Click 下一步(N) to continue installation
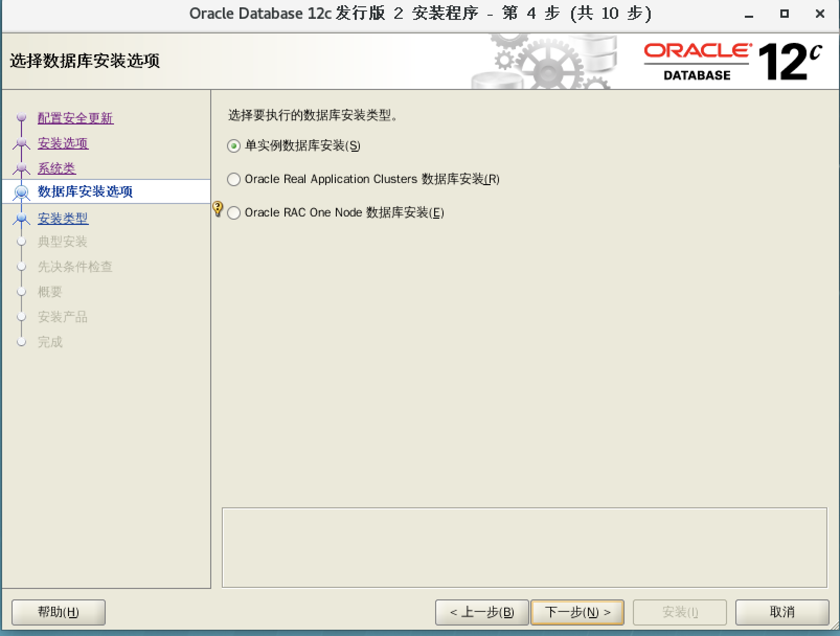This screenshot has width=840, height=636. tap(577, 612)
